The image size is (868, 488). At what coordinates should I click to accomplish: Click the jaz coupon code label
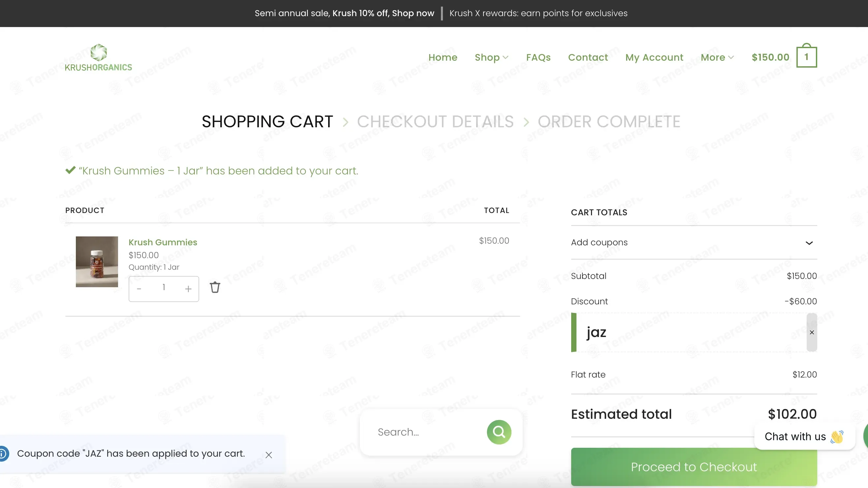[596, 332]
